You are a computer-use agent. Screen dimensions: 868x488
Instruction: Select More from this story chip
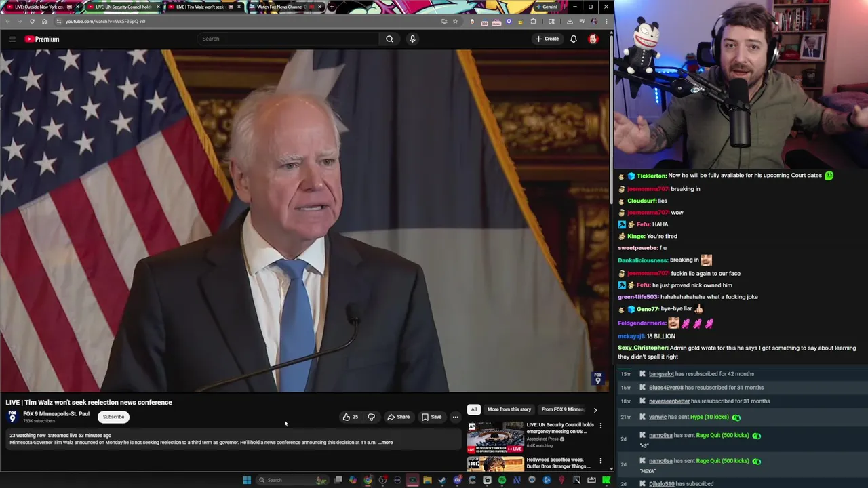coord(509,409)
